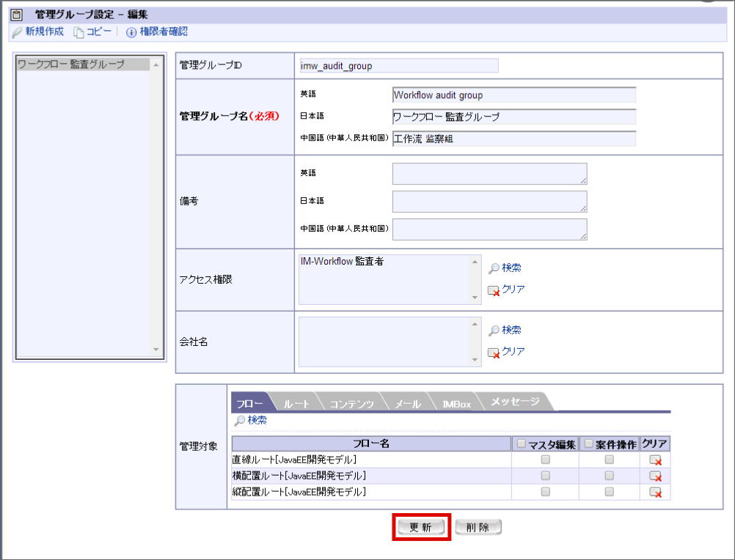
Task: Click the clear icon for 会社名
Action: 494,353
